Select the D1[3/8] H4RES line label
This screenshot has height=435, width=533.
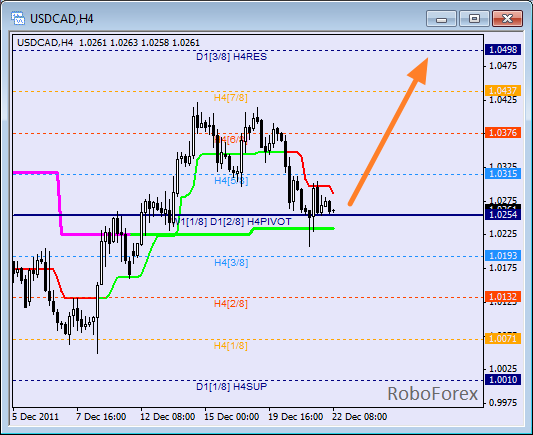point(231,57)
